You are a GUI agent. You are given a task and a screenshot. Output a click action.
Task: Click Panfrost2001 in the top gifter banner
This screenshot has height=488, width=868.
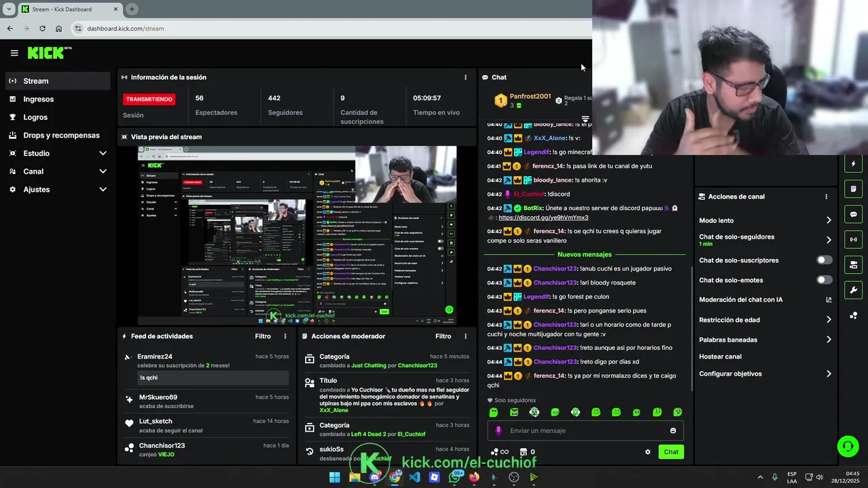530,96
